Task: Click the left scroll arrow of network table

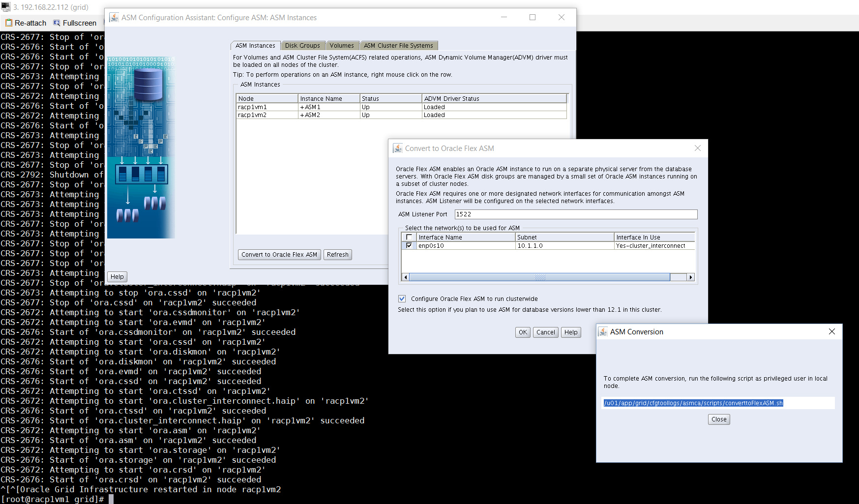Action: 406,277
